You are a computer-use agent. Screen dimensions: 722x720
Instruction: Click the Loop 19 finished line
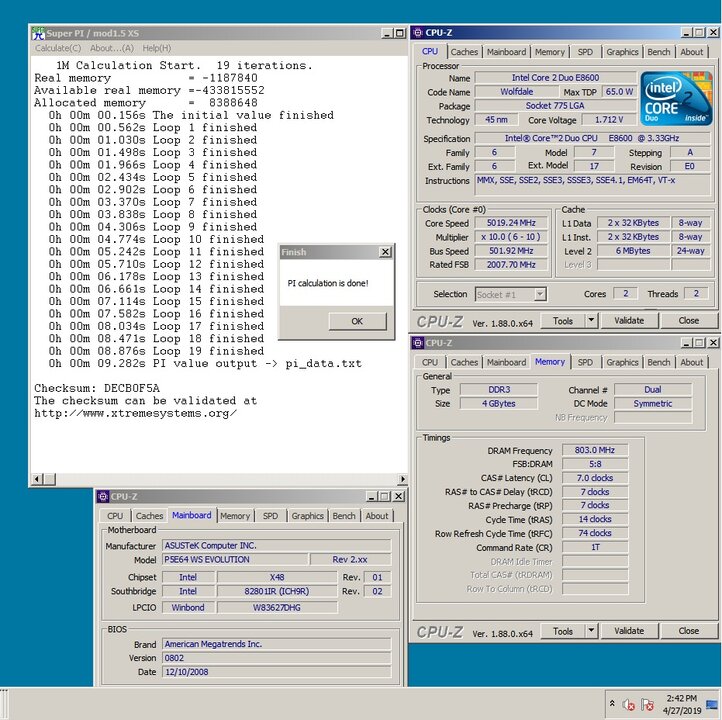tap(157, 351)
